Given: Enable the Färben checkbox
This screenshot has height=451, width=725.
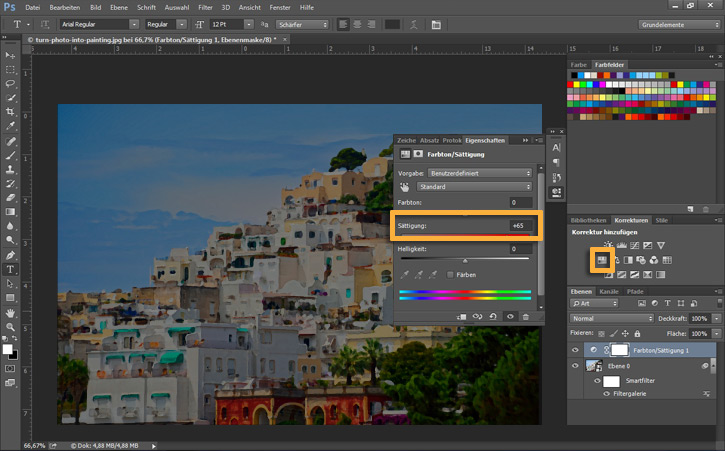Looking at the screenshot, I should (451, 273).
